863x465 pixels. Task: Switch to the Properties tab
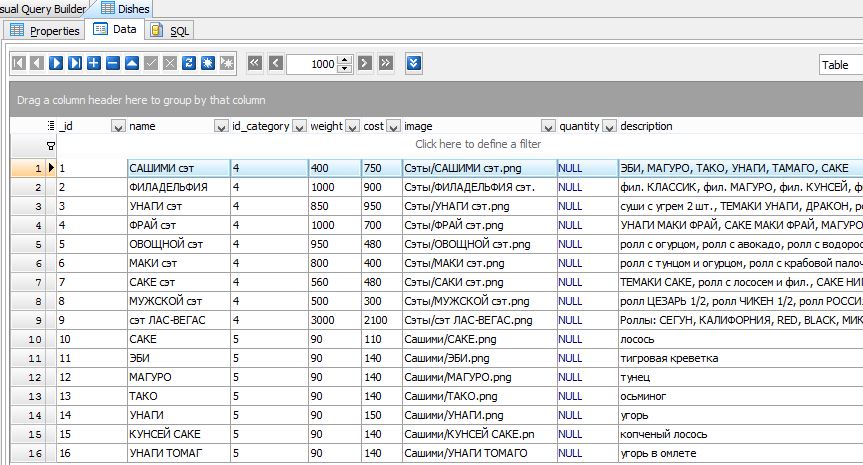[45, 31]
